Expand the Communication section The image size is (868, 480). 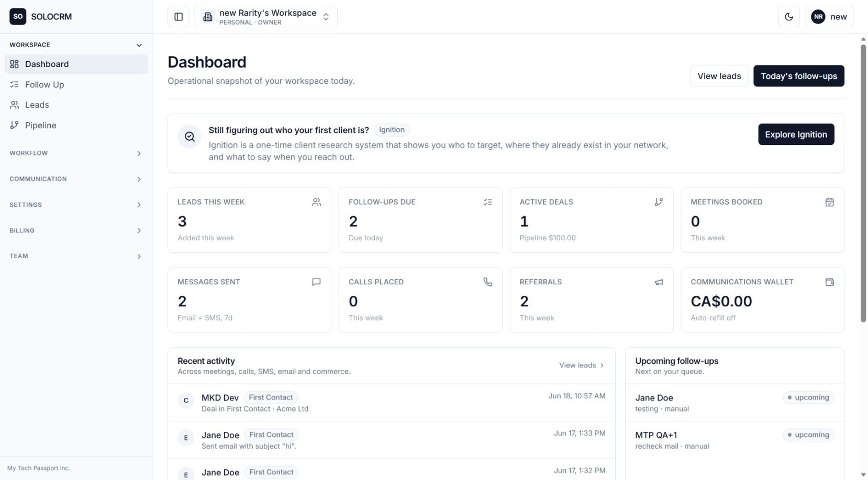click(x=76, y=179)
